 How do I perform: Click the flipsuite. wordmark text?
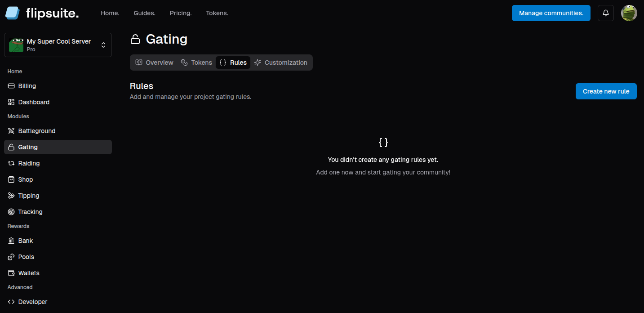tap(52, 13)
